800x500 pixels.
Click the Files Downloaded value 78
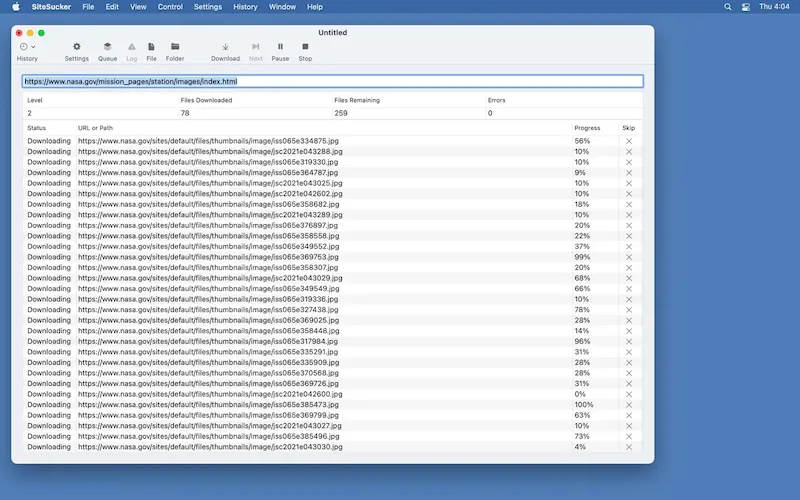pyautogui.click(x=185, y=113)
